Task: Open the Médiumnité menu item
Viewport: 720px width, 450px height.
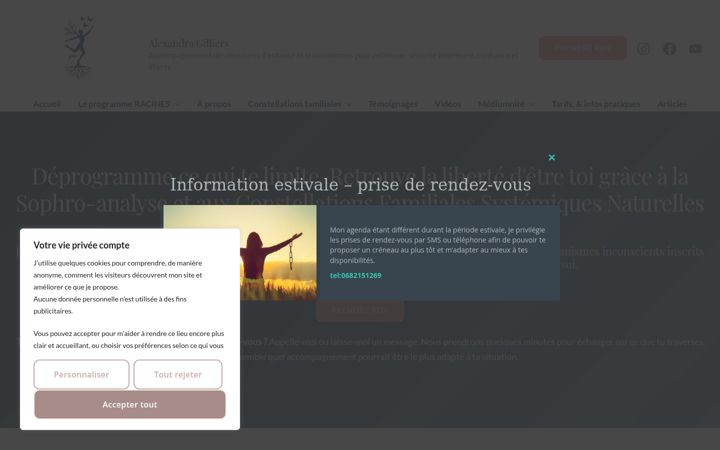Action: (x=501, y=104)
